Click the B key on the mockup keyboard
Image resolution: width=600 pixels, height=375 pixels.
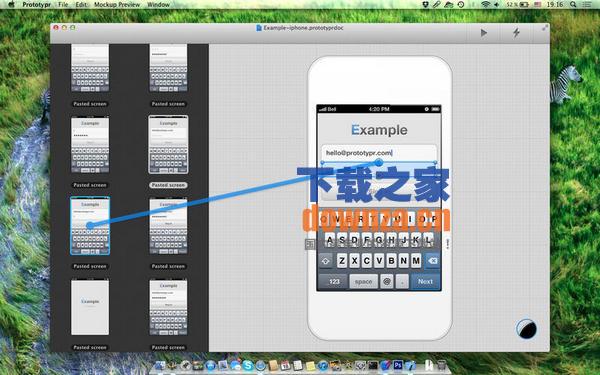pyautogui.click(x=391, y=261)
